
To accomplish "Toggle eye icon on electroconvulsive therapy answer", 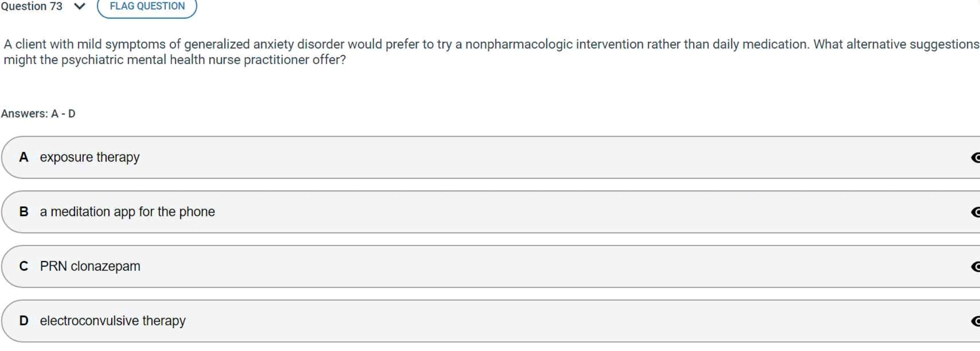I will point(975,321).
